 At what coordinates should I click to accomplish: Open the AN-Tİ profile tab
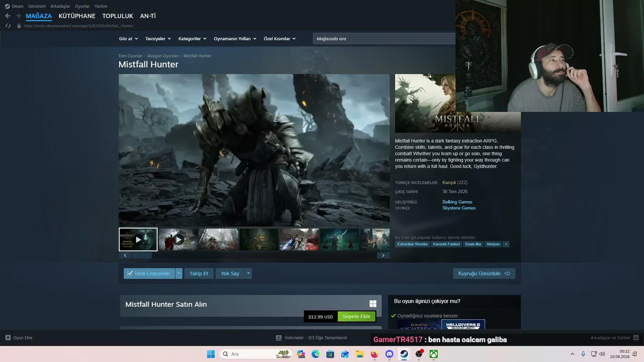coord(148,16)
